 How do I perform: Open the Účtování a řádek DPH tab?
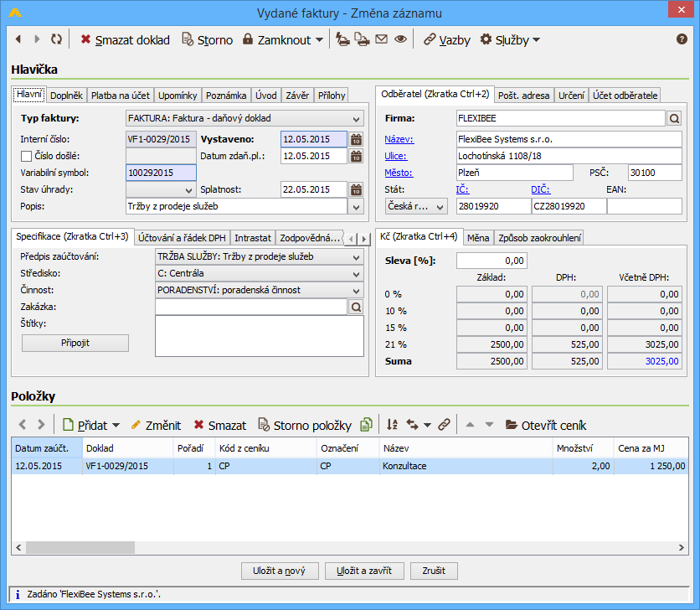click(183, 238)
